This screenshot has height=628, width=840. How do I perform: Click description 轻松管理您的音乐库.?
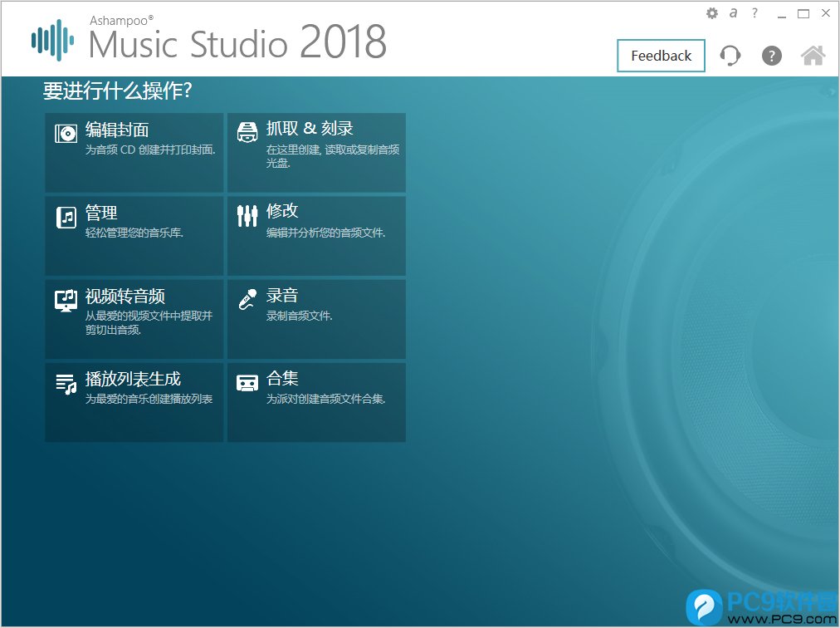[134, 233]
